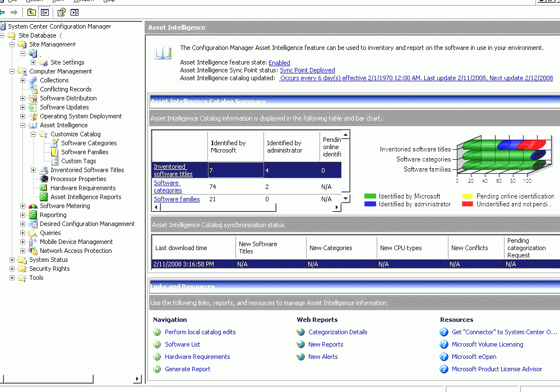Open the Network Access Protection node

coord(22,251)
